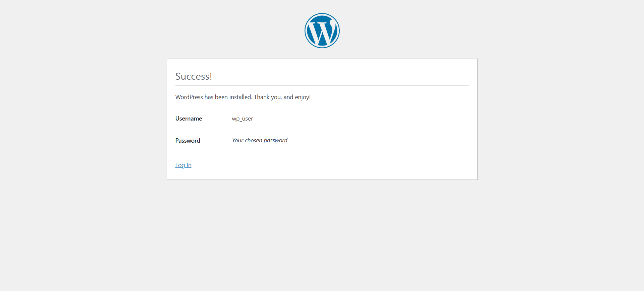644x291 pixels.
Task: Click the Username label
Action: point(188,119)
